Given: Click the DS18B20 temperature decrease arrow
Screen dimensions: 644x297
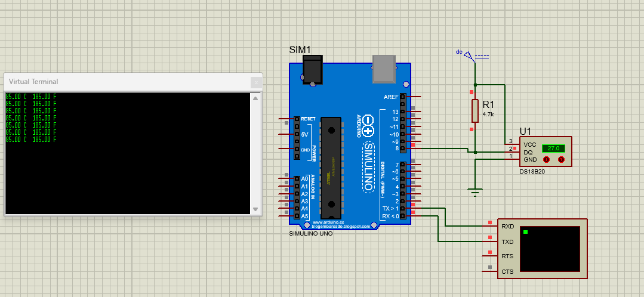Looking at the screenshot, I should [546, 159].
